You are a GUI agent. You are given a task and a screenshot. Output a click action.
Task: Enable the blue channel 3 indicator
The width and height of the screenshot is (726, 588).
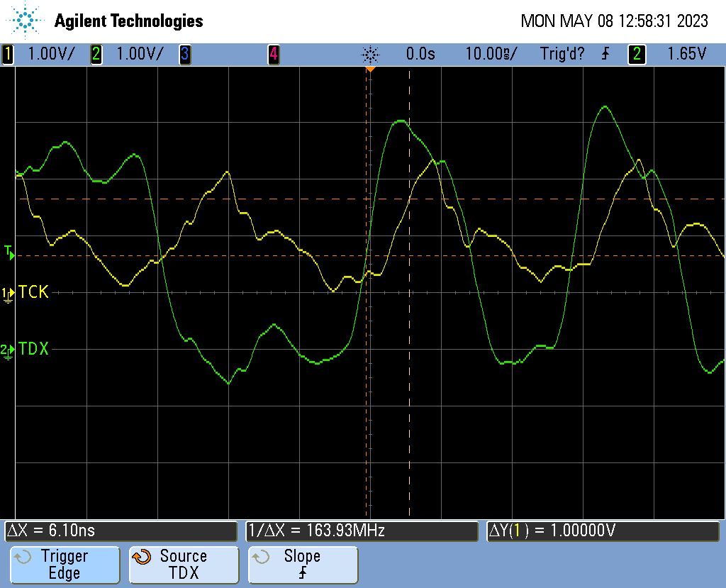pyautogui.click(x=184, y=54)
